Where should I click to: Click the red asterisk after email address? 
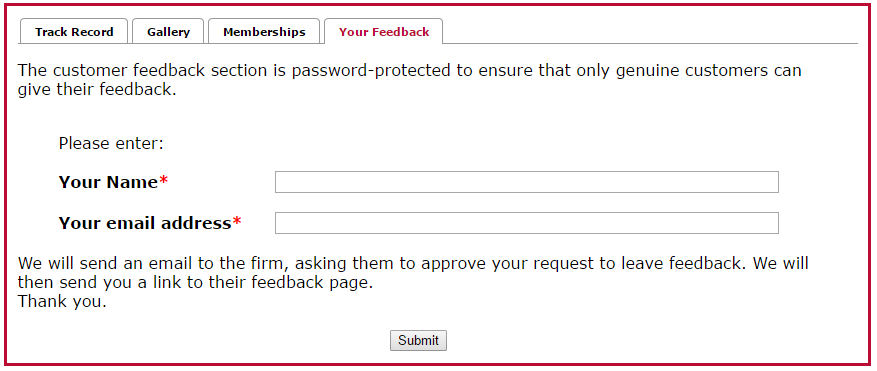[237, 221]
